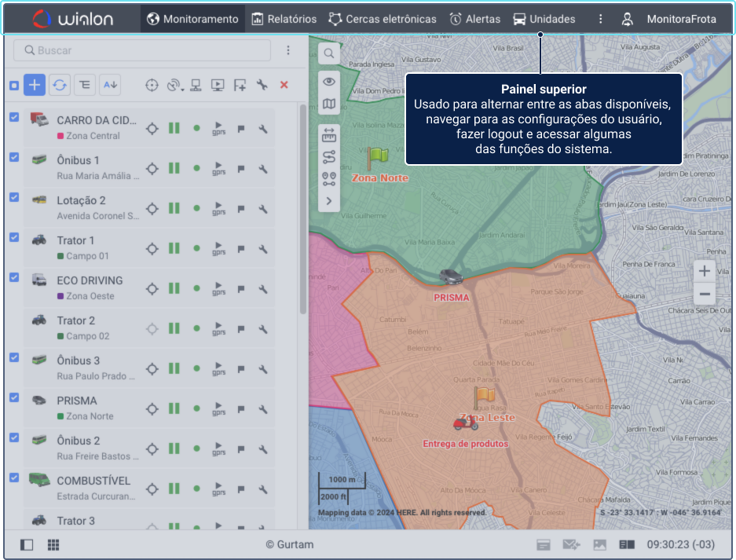Open the MonitoraFrota user menu
This screenshot has height=560, width=736.
coord(669,19)
